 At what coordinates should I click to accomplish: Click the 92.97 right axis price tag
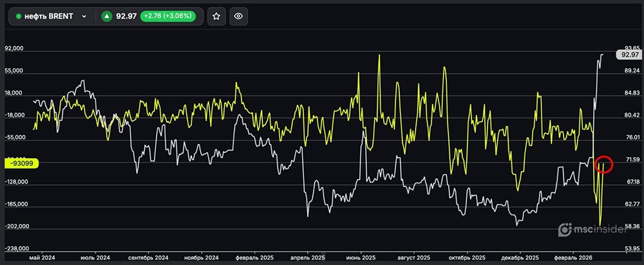coord(629,55)
